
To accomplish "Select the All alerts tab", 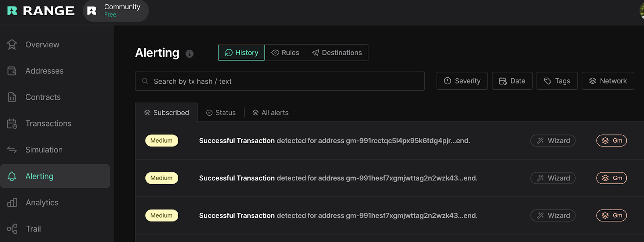I will [270, 113].
